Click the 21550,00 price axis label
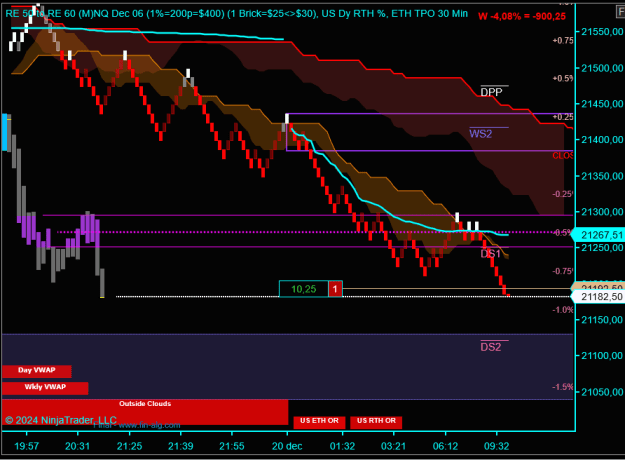The width and height of the screenshot is (625, 460). pyautogui.click(x=602, y=32)
